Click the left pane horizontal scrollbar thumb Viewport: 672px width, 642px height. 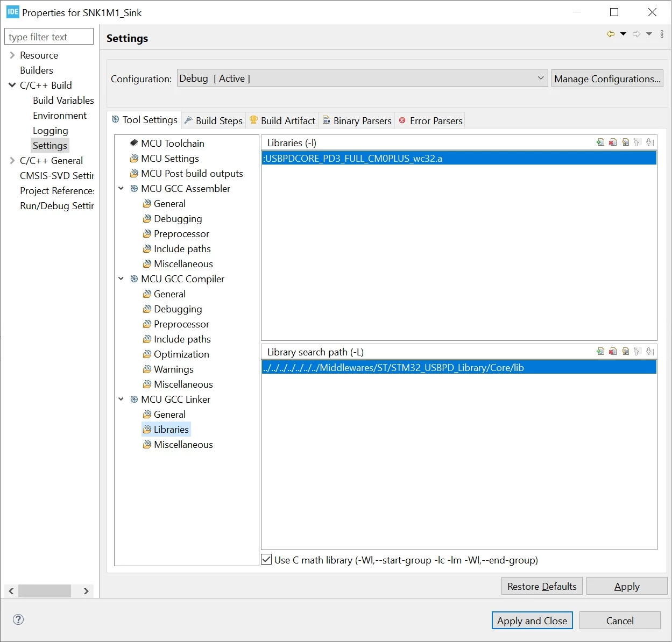[x=45, y=591]
